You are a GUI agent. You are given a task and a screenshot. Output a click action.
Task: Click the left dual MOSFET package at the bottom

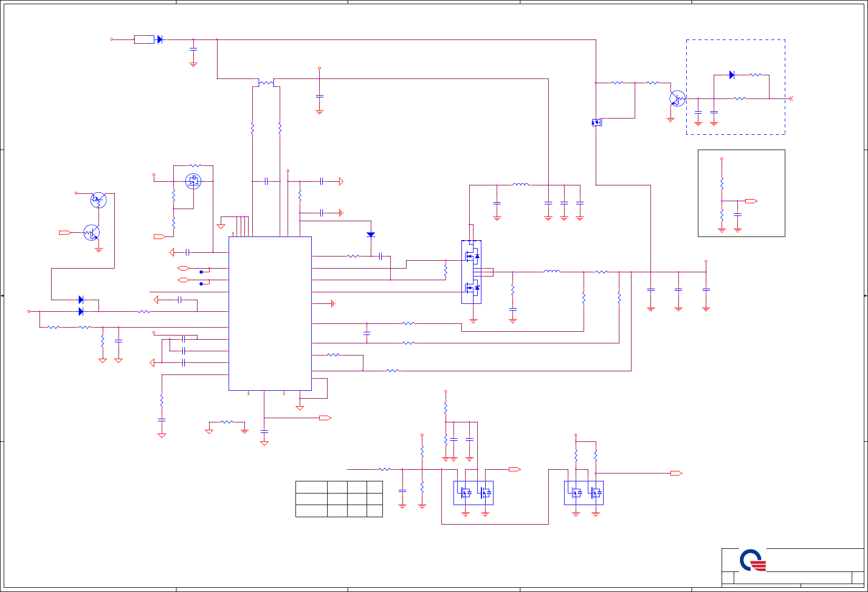tap(474, 493)
